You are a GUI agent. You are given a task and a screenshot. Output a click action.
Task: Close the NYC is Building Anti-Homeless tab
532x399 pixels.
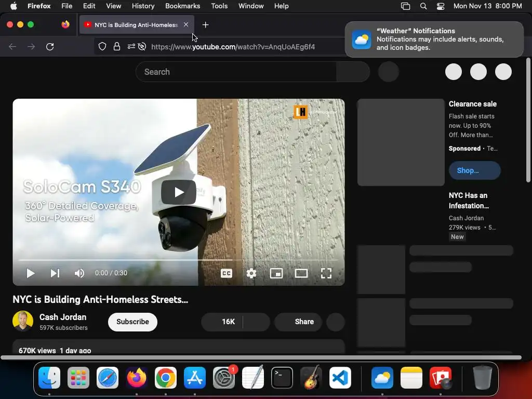[x=186, y=24]
